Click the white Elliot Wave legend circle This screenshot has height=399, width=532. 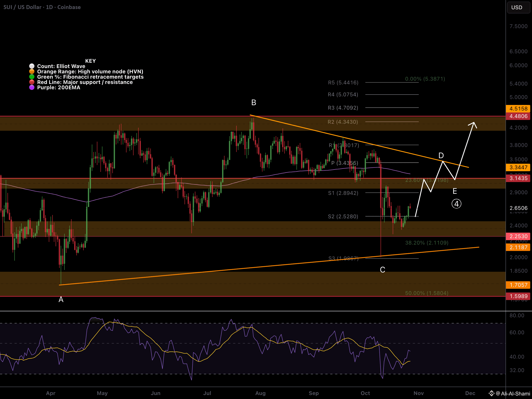32,66
